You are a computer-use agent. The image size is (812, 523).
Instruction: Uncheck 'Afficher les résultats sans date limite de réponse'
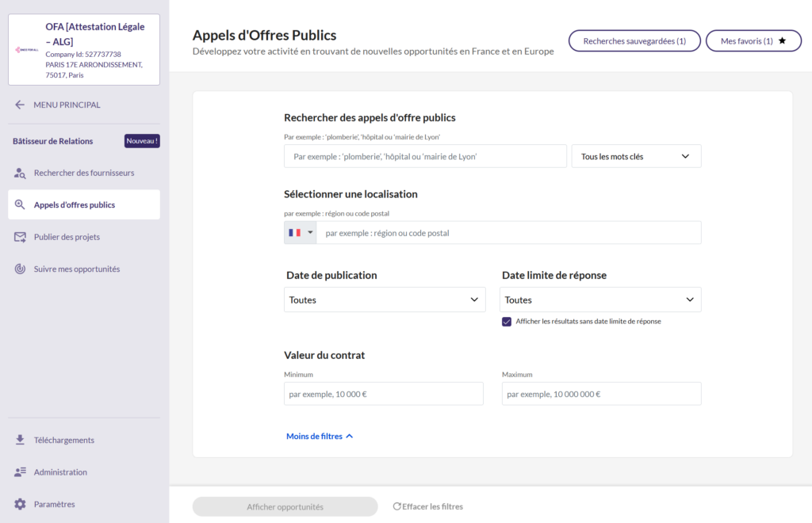pyautogui.click(x=507, y=322)
